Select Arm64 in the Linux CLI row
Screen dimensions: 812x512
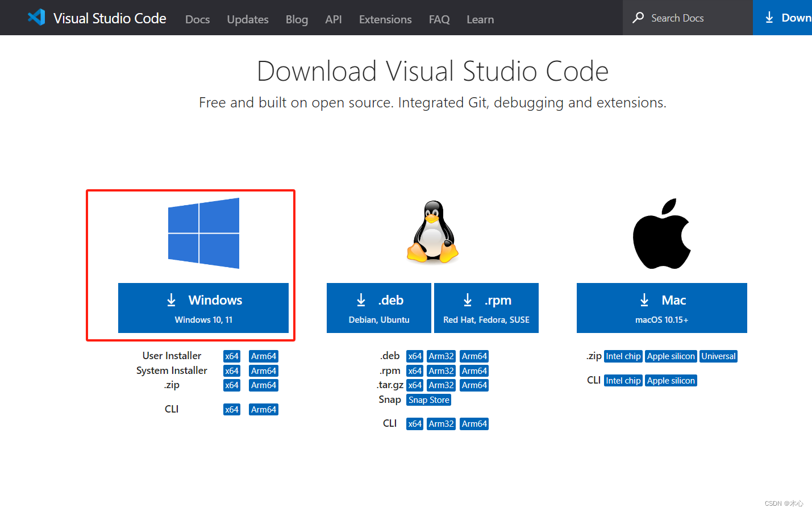click(x=474, y=424)
